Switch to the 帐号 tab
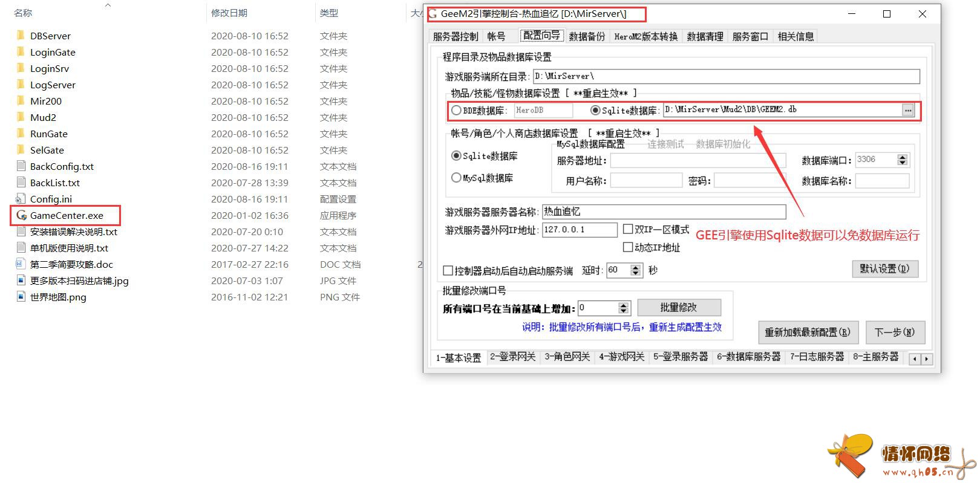This screenshot has height=483, width=980. click(x=497, y=37)
